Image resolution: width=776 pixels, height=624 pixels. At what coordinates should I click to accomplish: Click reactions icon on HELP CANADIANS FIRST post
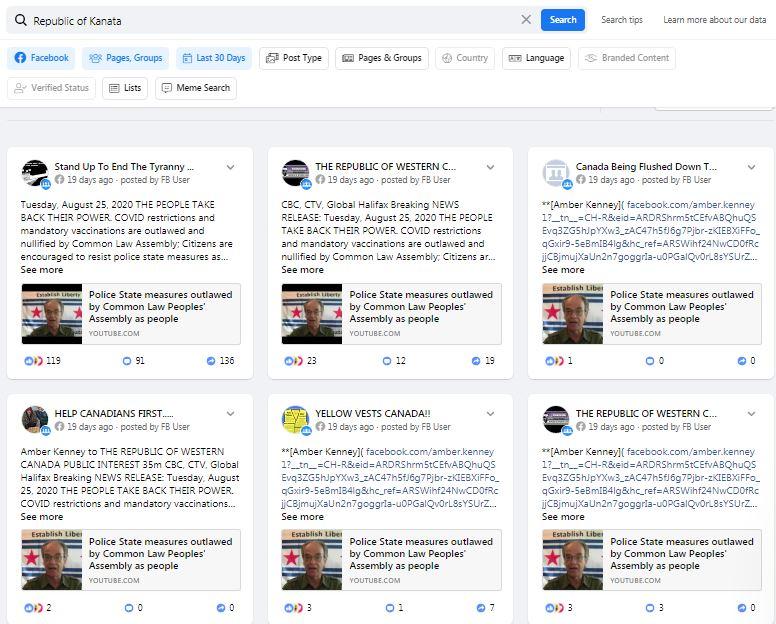click(34, 608)
